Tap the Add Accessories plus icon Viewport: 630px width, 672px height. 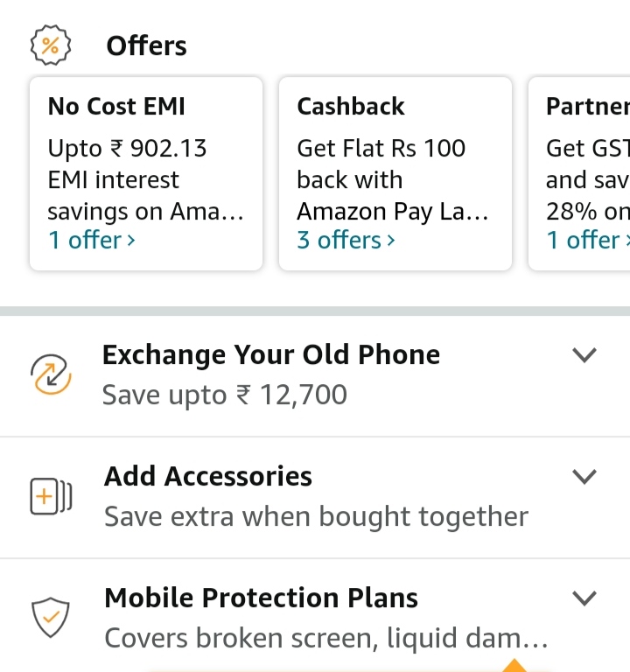(51, 497)
